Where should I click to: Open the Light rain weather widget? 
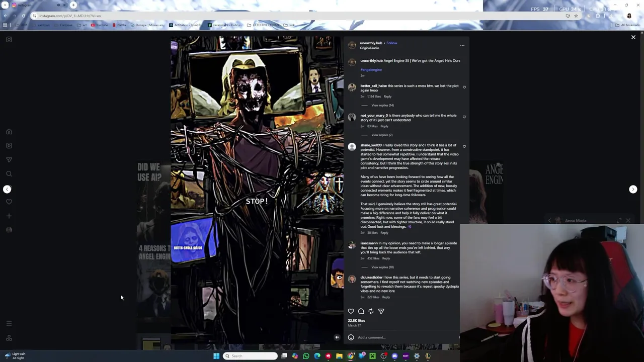click(x=14, y=356)
